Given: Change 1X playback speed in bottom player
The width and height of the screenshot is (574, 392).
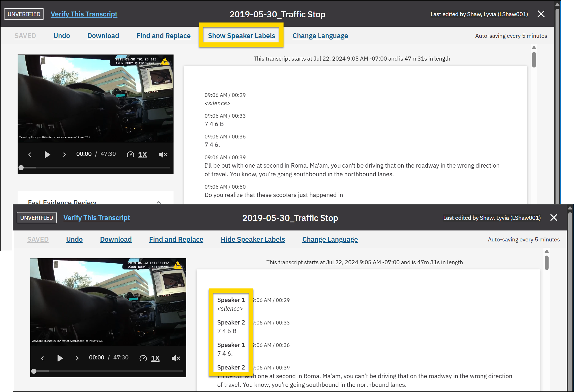Looking at the screenshot, I should (155, 358).
